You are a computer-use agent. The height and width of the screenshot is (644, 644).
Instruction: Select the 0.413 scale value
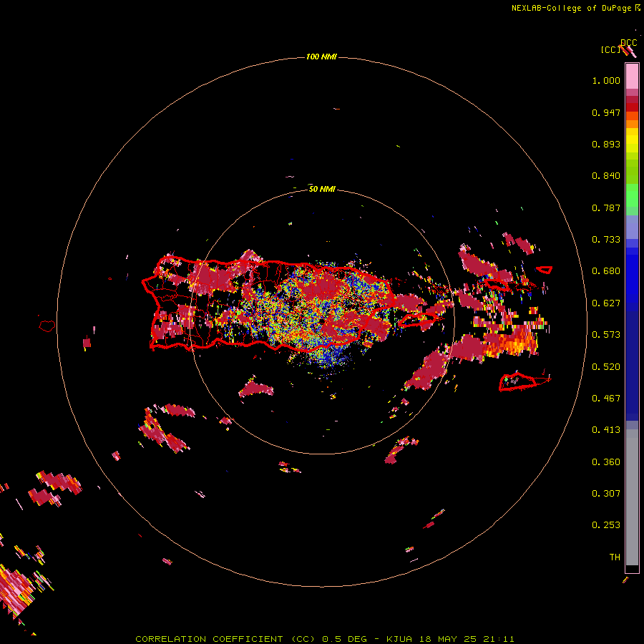(606, 430)
